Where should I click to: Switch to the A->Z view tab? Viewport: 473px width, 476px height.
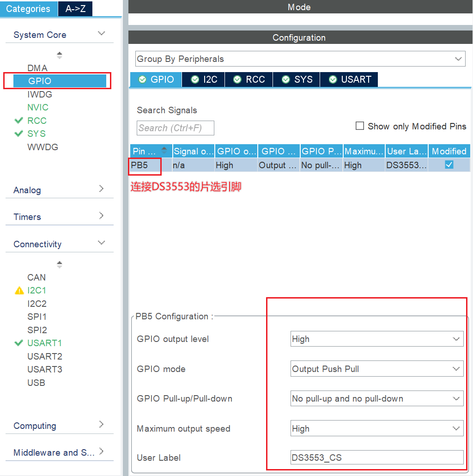click(75, 9)
